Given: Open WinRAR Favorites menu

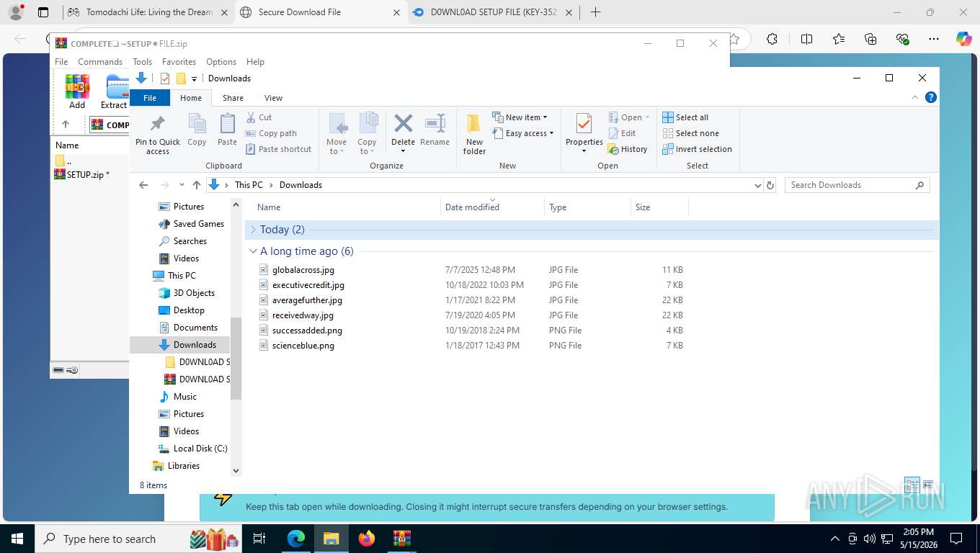Looking at the screenshot, I should [x=179, y=62].
